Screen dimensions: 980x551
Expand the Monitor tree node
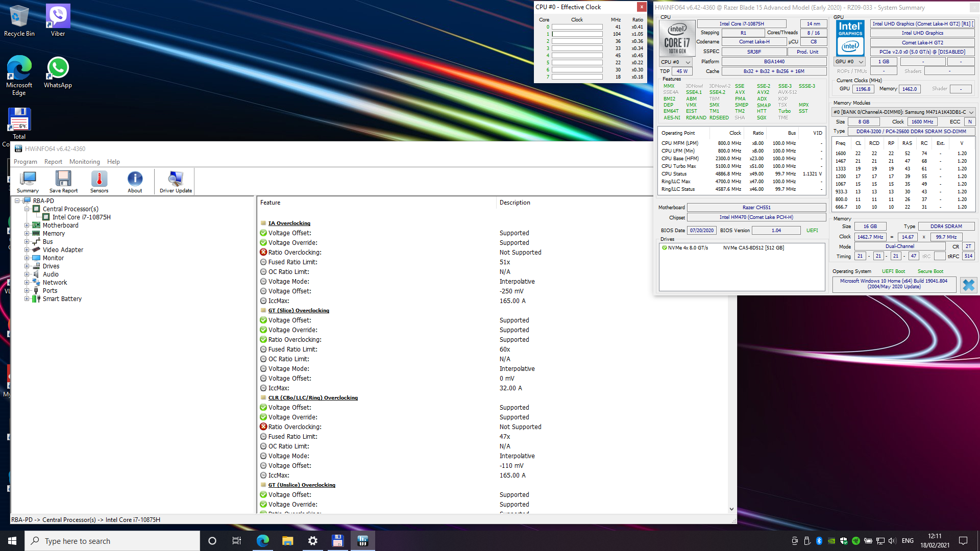(x=27, y=258)
